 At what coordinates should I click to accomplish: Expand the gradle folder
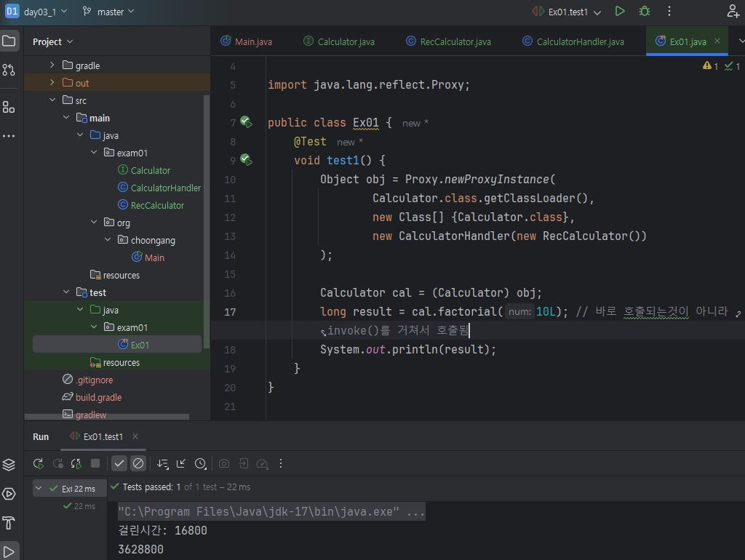click(x=52, y=65)
